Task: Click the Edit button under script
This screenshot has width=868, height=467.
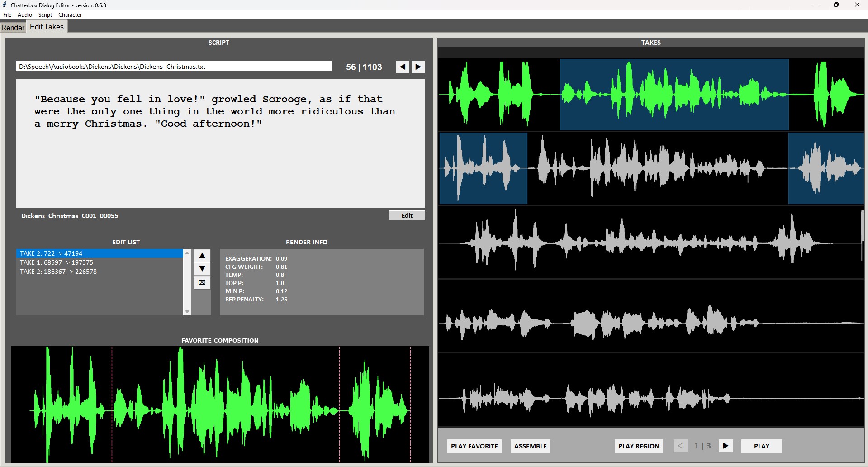Action: [407, 215]
